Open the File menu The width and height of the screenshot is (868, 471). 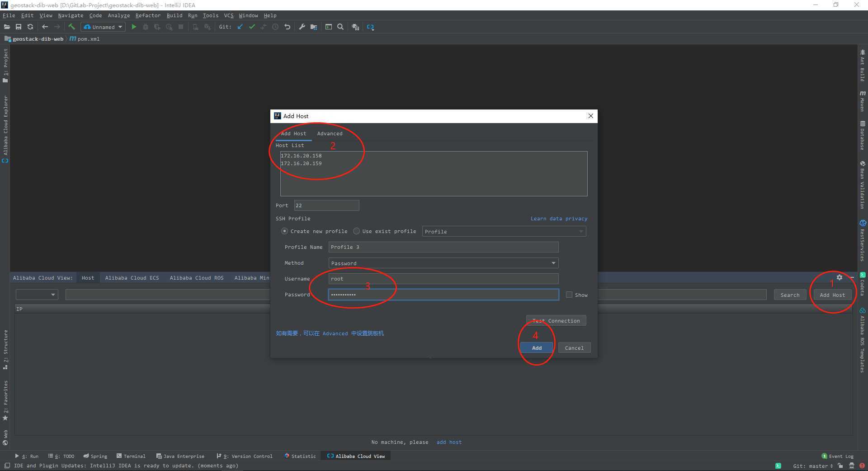9,15
